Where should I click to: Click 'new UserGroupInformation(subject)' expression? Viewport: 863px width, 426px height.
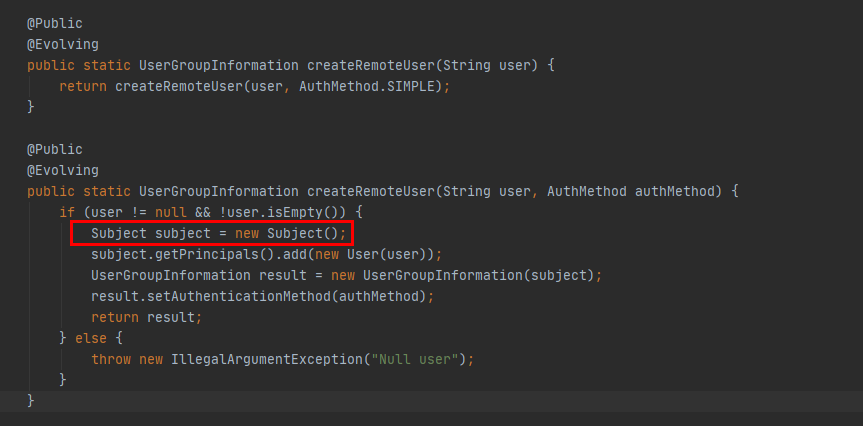[462, 275]
